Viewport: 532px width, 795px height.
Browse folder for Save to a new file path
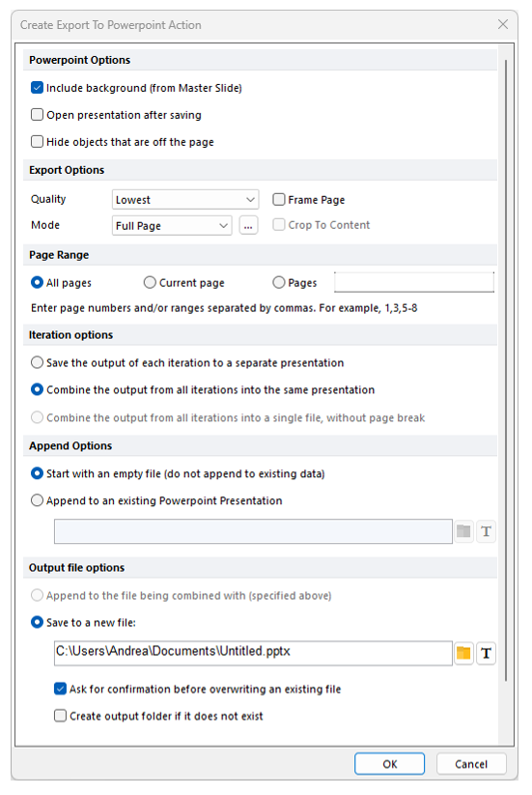coord(463,653)
